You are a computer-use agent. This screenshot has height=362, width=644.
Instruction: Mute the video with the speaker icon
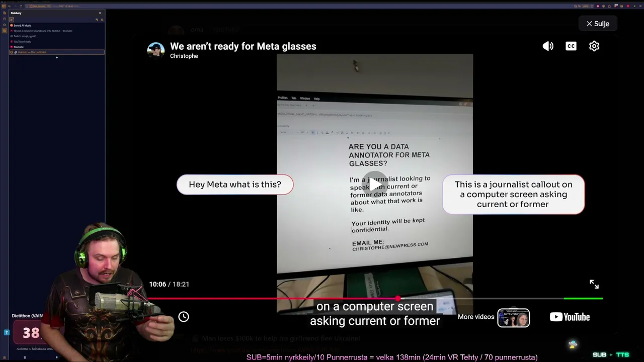[x=548, y=46]
